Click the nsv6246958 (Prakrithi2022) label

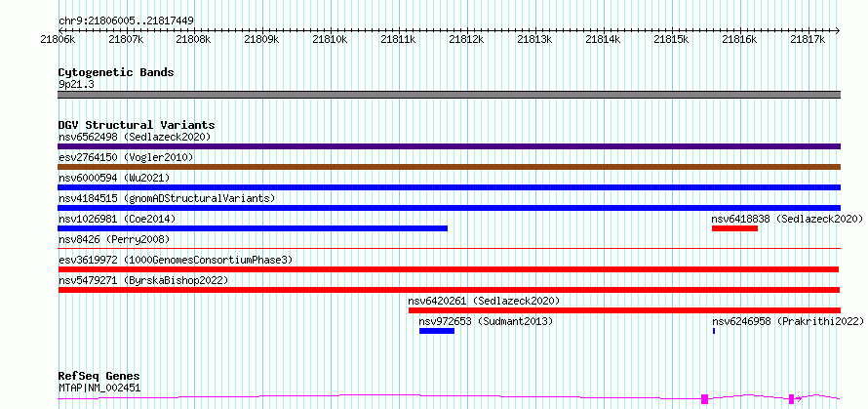(788, 321)
